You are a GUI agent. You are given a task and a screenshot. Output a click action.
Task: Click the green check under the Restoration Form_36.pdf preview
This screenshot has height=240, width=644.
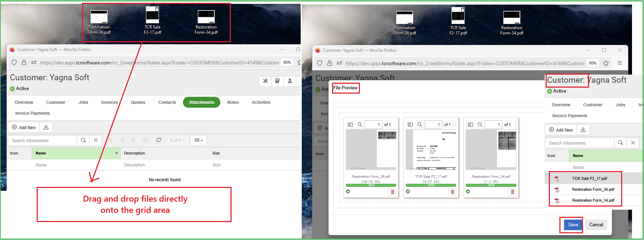(x=348, y=191)
